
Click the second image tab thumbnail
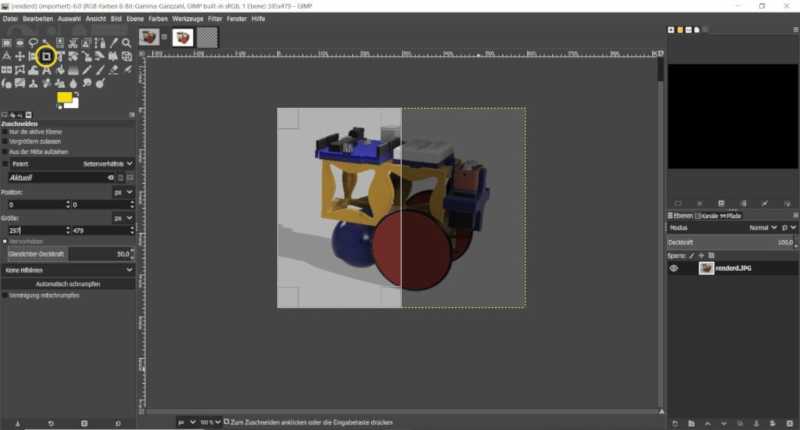pyautogui.click(x=183, y=38)
